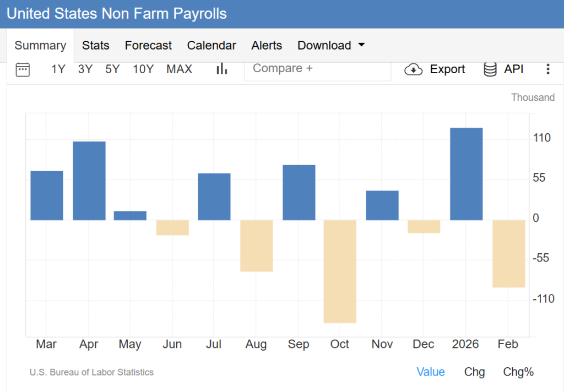Open the Forecast tab

click(x=148, y=46)
